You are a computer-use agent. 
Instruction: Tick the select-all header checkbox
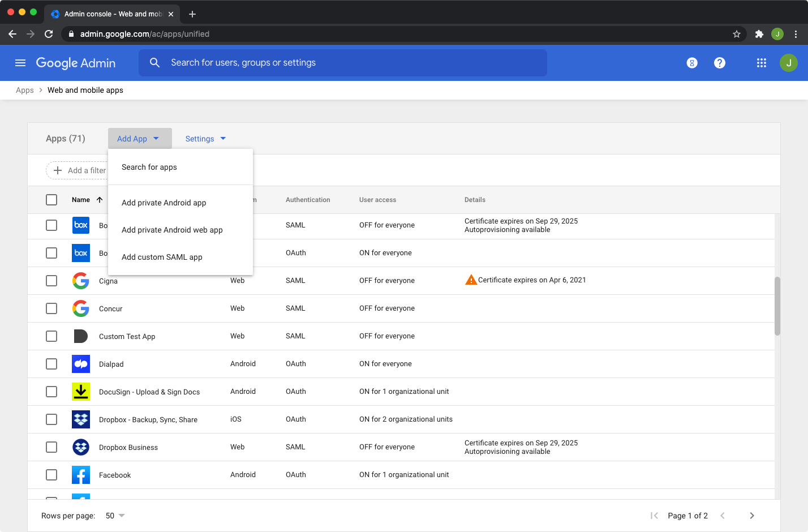[x=51, y=200]
